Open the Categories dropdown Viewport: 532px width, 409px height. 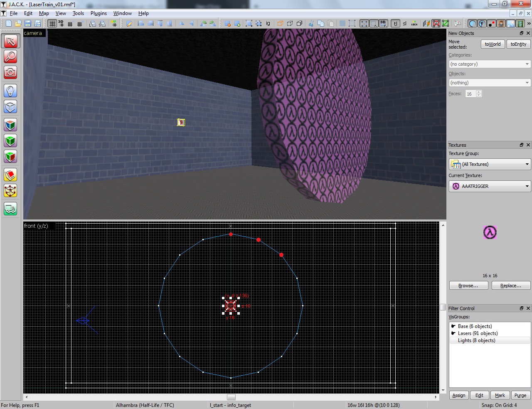coord(490,64)
